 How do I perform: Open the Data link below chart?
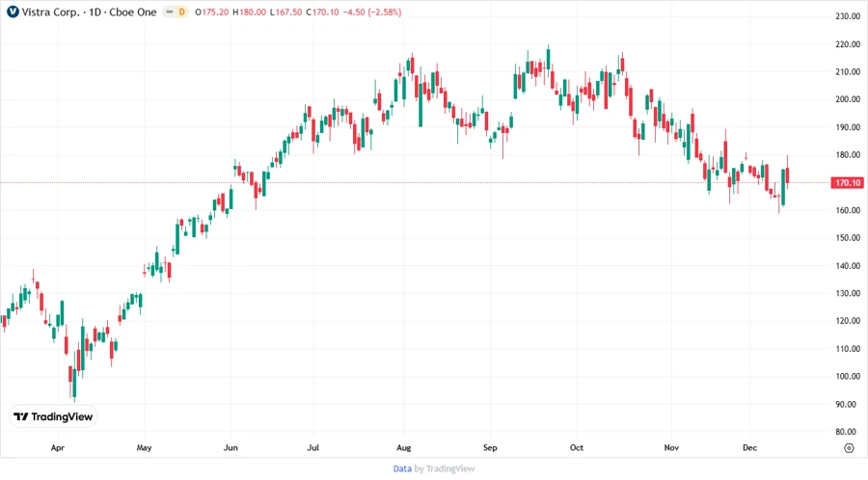click(402, 468)
